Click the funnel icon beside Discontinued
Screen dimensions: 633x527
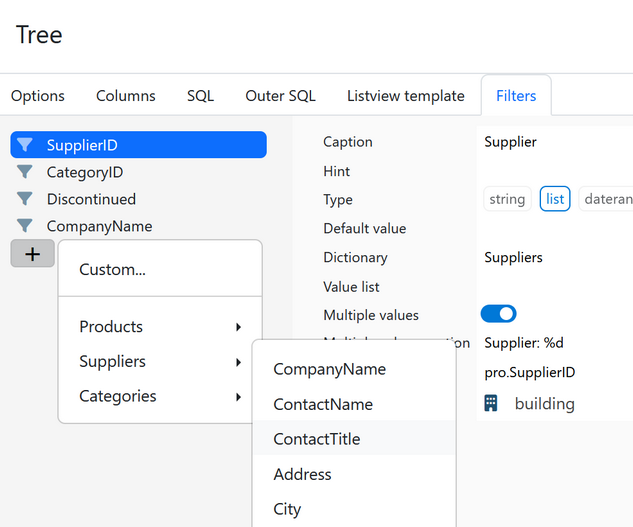pyautogui.click(x=25, y=199)
